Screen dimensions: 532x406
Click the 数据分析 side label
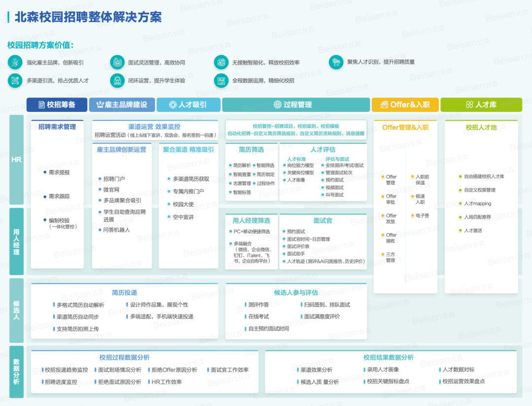[x=16, y=372]
